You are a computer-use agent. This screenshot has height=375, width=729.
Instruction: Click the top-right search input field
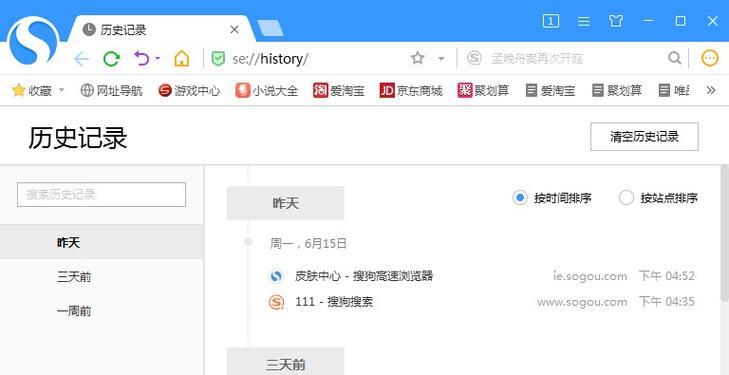pos(577,59)
